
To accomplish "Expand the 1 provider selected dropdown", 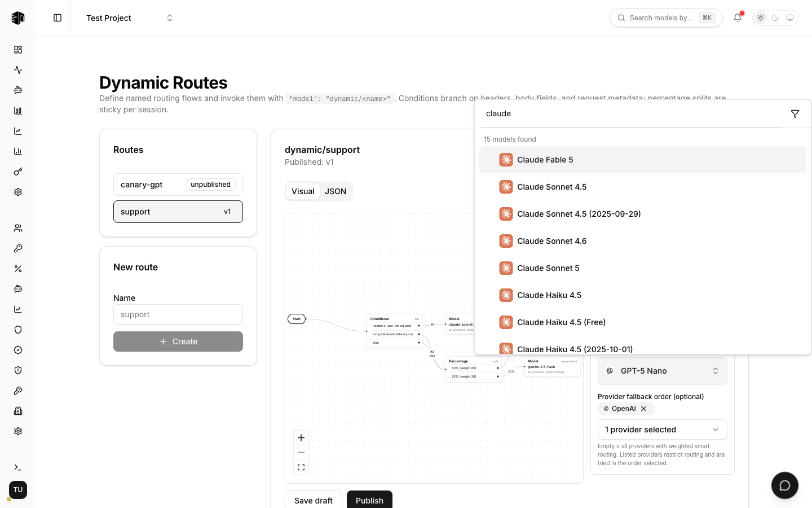I will point(663,430).
